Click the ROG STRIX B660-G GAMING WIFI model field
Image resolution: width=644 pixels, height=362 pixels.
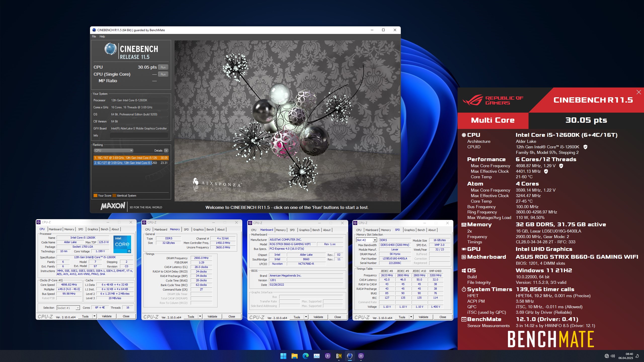(293, 244)
